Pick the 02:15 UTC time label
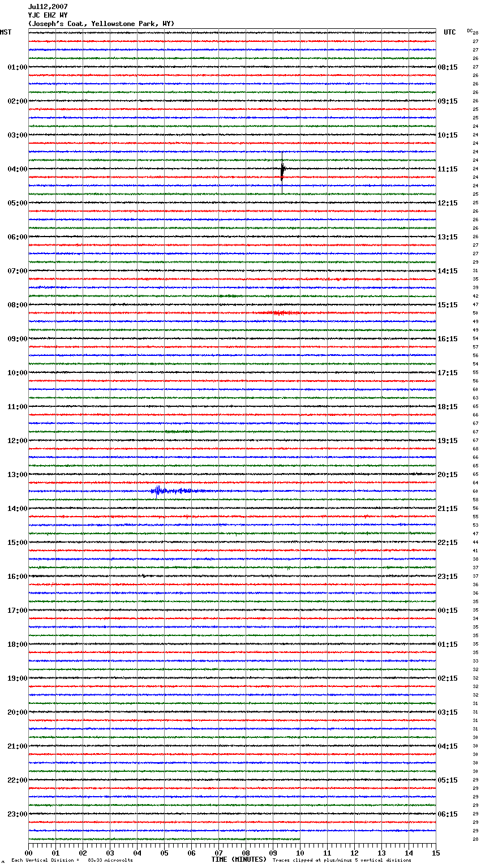Viewport: 481px width, 868px height. click(x=448, y=678)
